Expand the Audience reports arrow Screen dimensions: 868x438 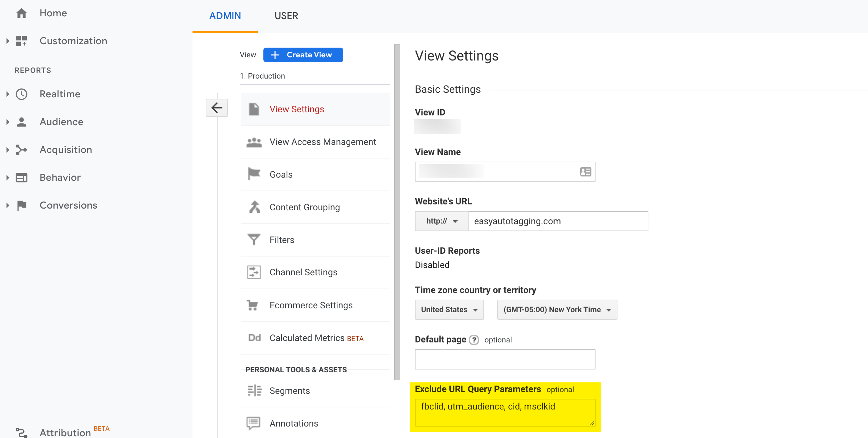[x=8, y=122]
